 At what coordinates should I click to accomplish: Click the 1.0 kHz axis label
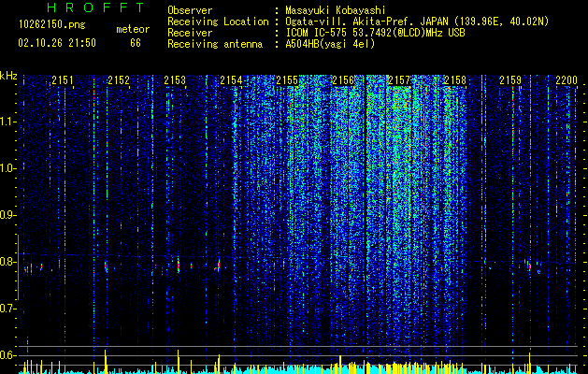coord(7,168)
